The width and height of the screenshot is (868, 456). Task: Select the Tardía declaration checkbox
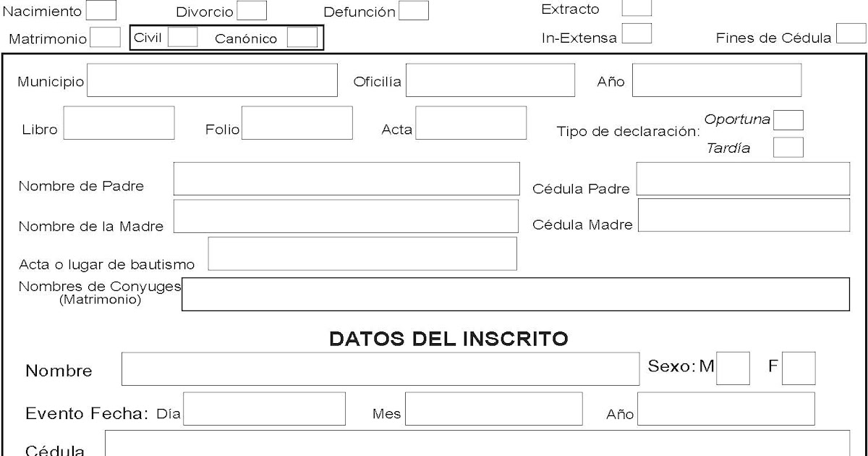[x=788, y=148]
